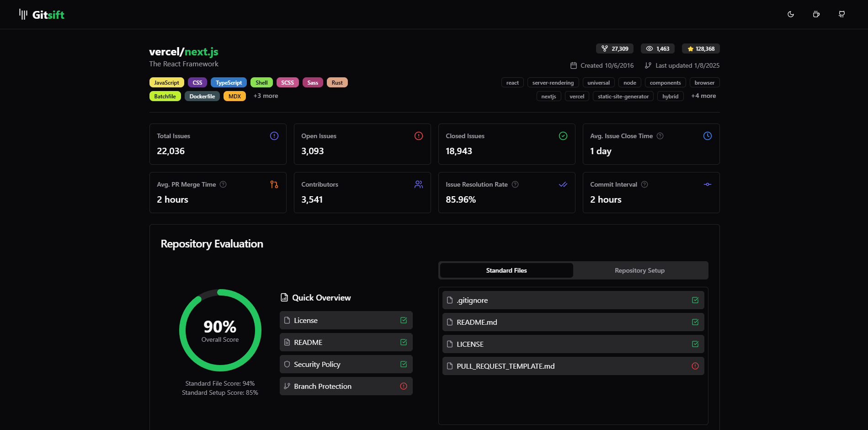868x430 pixels.
Task: Click the .gitignore file icon
Action: point(450,300)
